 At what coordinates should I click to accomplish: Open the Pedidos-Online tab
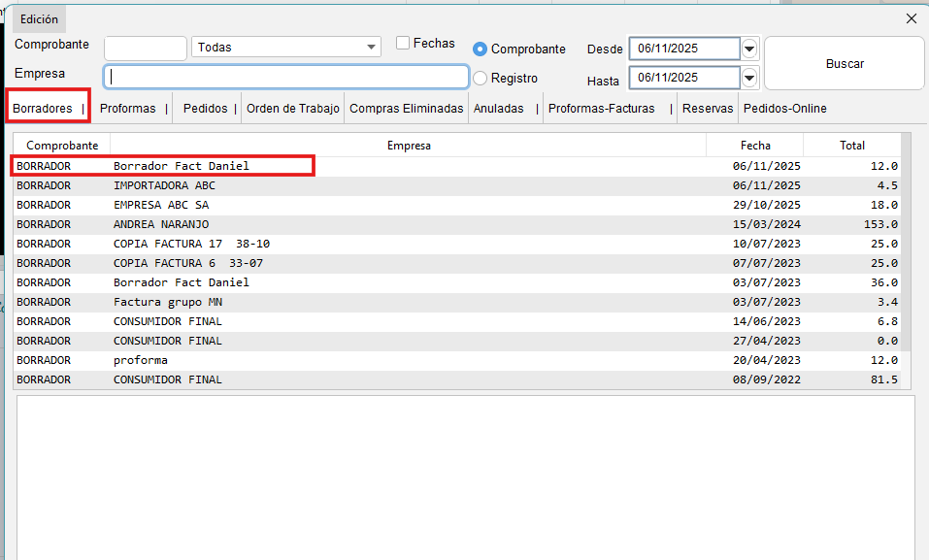[784, 109]
